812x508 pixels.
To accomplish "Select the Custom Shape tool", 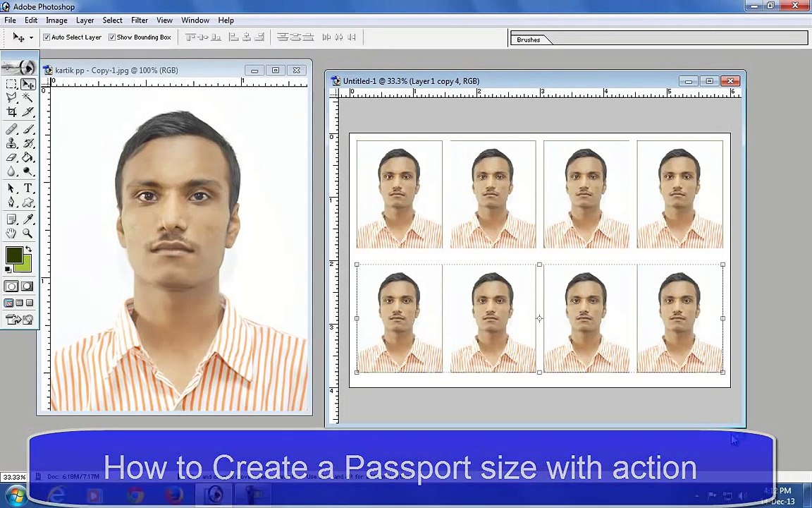I will pyautogui.click(x=28, y=202).
